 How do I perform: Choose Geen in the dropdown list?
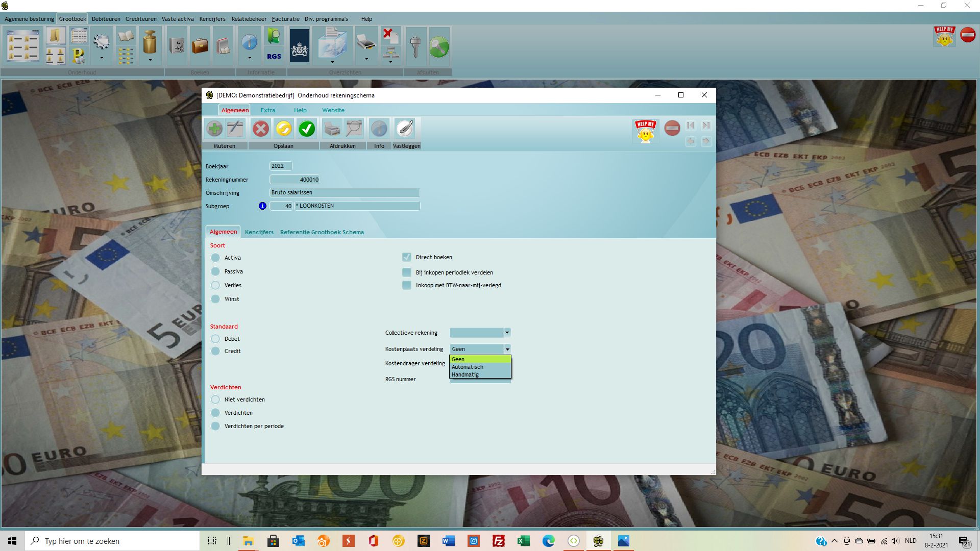480,359
